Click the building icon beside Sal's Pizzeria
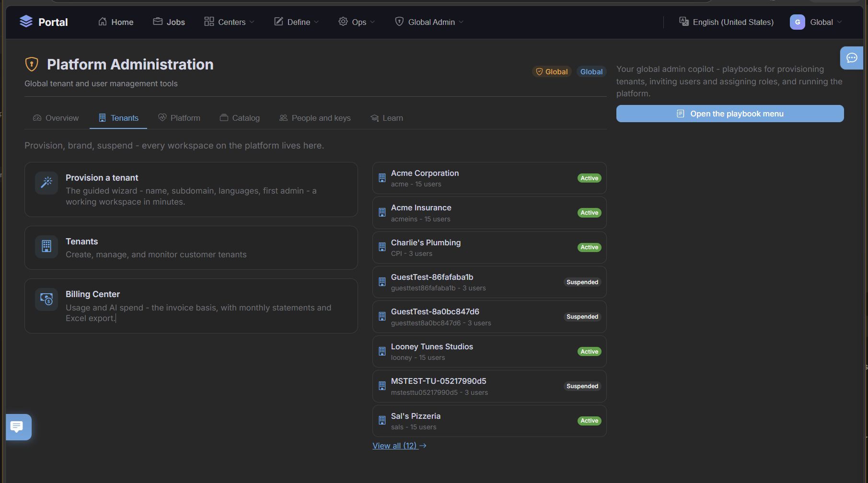The height and width of the screenshot is (483, 868). (x=382, y=420)
